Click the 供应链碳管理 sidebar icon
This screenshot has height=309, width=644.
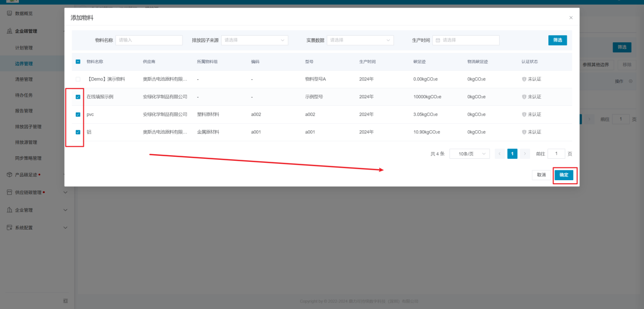tap(9, 192)
